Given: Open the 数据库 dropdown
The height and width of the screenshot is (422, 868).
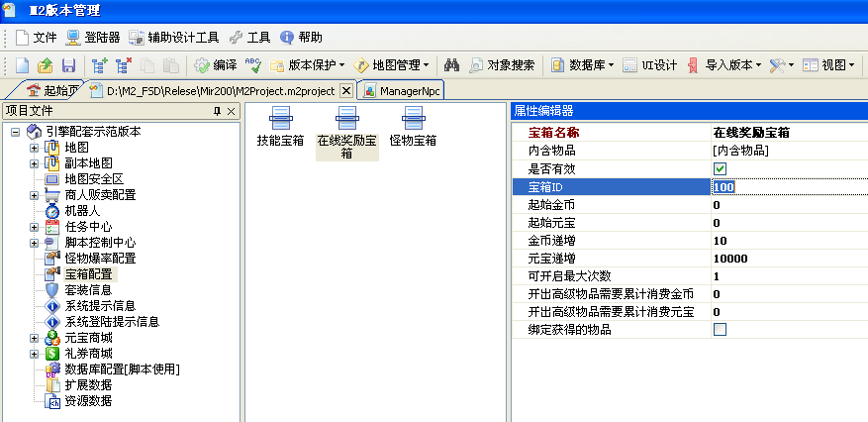Looking at the screenshot, I should coord(582,65).
